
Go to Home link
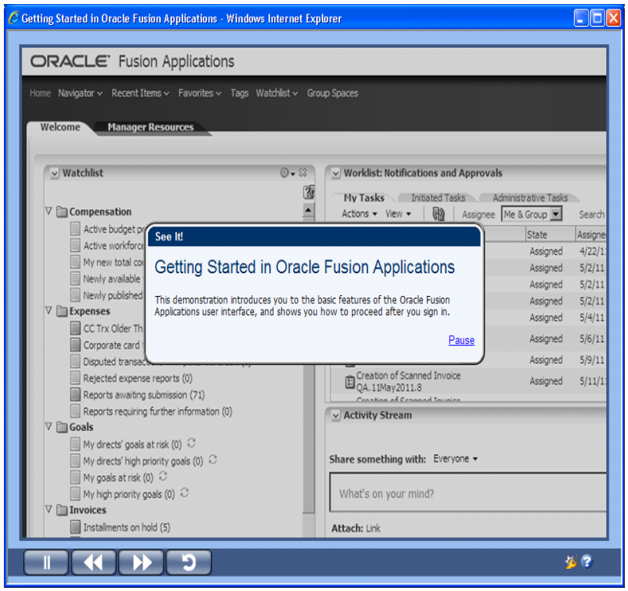40,93
